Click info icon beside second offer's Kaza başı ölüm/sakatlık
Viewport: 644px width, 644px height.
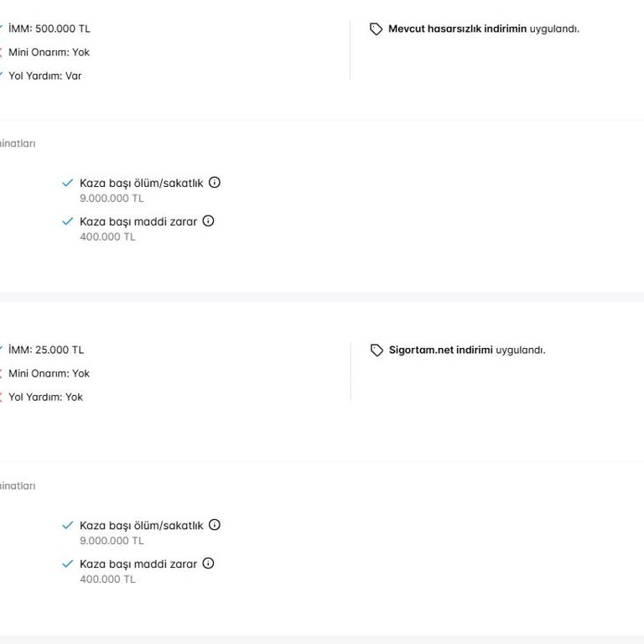[215, 525]
